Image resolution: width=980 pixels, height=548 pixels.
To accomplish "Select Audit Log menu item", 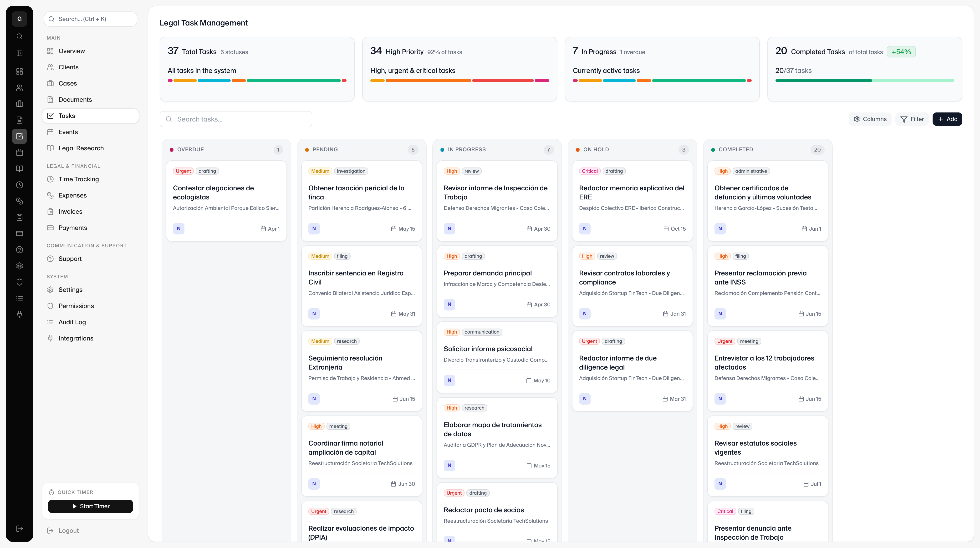I will [72, 322].
